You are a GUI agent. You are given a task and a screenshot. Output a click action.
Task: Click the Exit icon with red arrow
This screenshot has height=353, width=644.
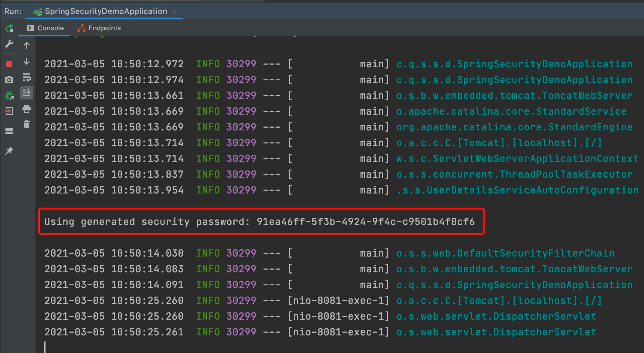click(x=9, y=111)
